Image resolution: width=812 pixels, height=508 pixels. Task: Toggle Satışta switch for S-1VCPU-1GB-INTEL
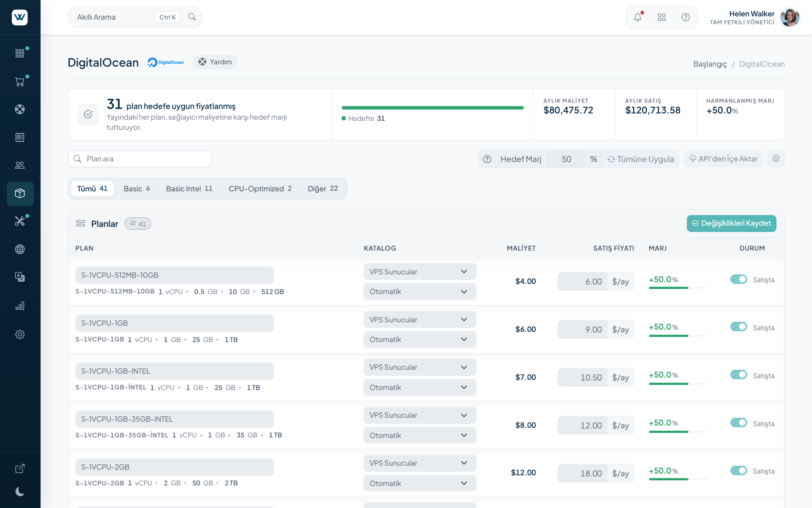click(x=738, y=375)
